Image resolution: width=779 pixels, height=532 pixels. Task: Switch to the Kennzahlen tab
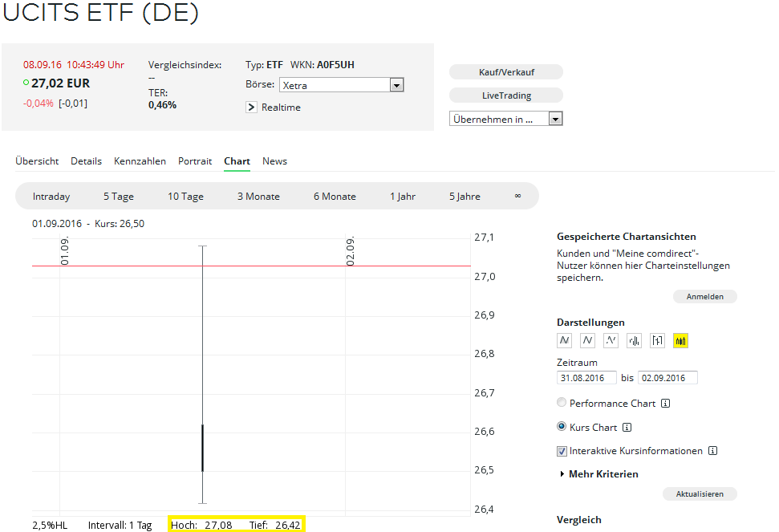(140, 161)
